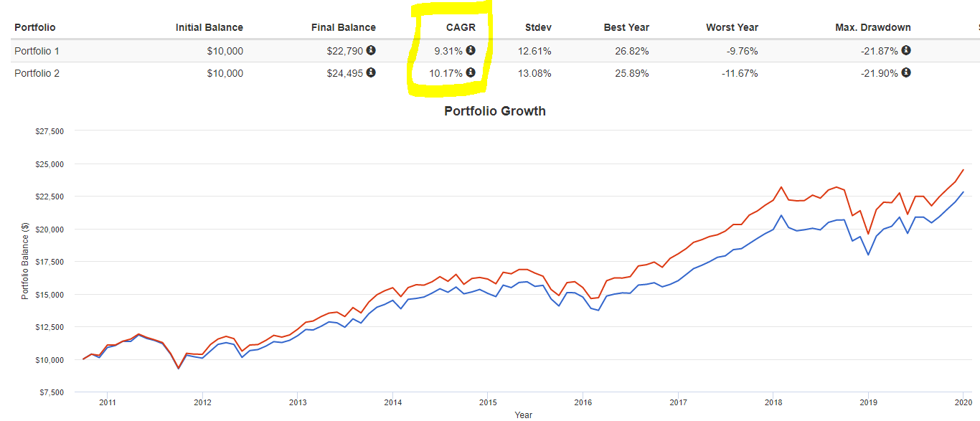Click the Portfolio Growth chart title
This screenshot has width=980, height=421.
494,111
